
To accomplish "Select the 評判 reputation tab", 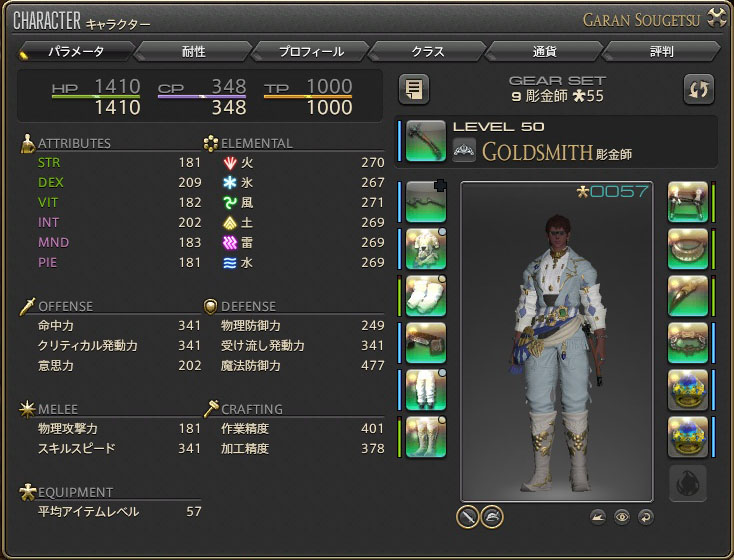I will tap(661, 51).
